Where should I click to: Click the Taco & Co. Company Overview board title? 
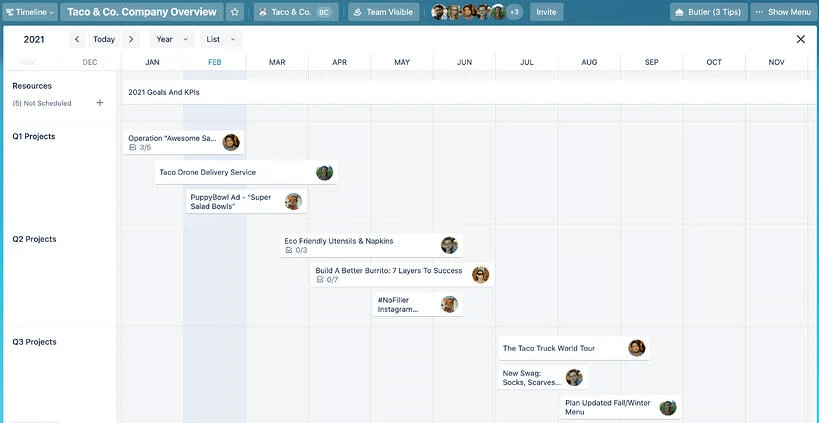pyautogui.click(x=142, y=12)
